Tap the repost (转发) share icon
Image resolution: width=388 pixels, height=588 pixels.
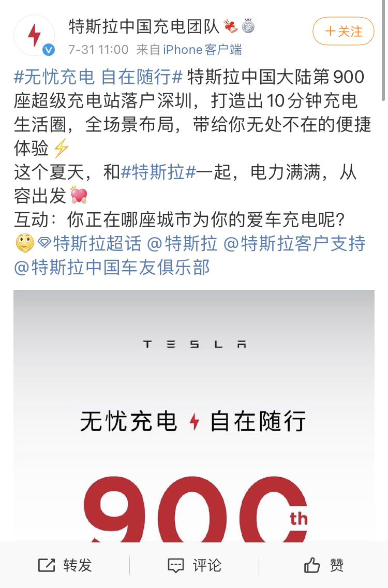click(47, 565)
